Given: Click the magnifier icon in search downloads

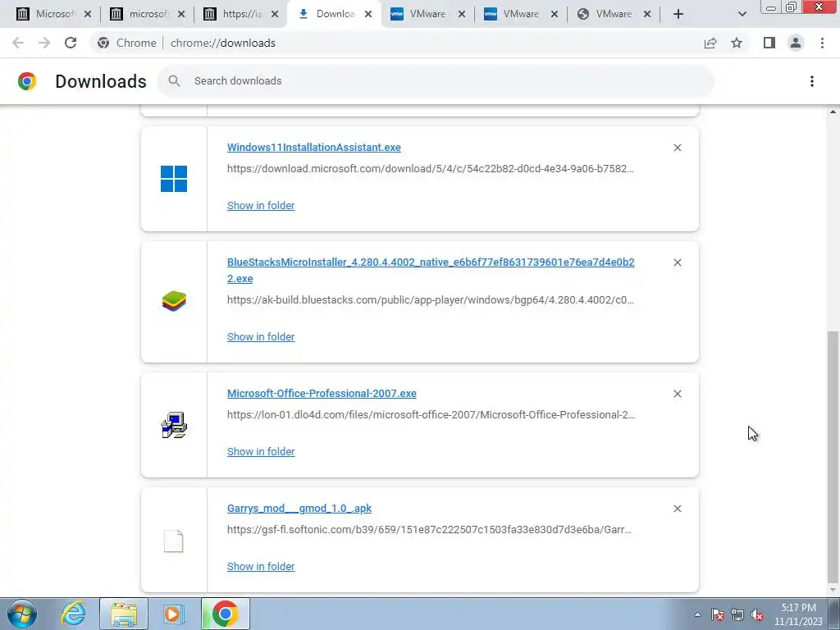Looking at the screenshot, I should (x=174, y=81).
